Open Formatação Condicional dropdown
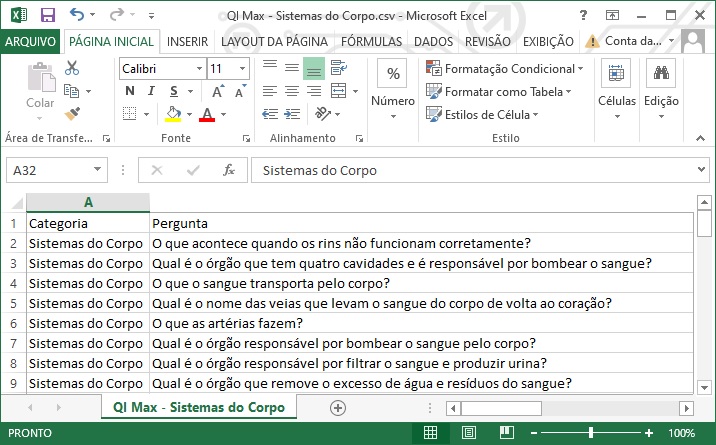Screen dimensions: 716x445 505,68
